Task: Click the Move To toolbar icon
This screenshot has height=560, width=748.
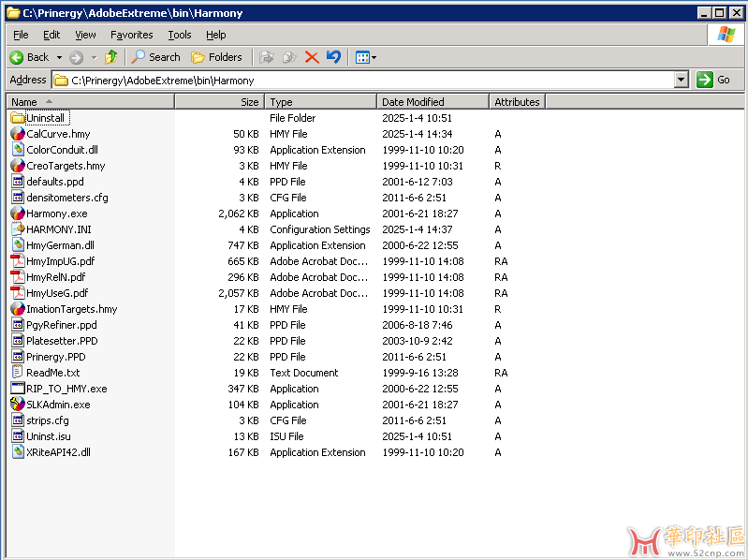Action: pos(267,57)
